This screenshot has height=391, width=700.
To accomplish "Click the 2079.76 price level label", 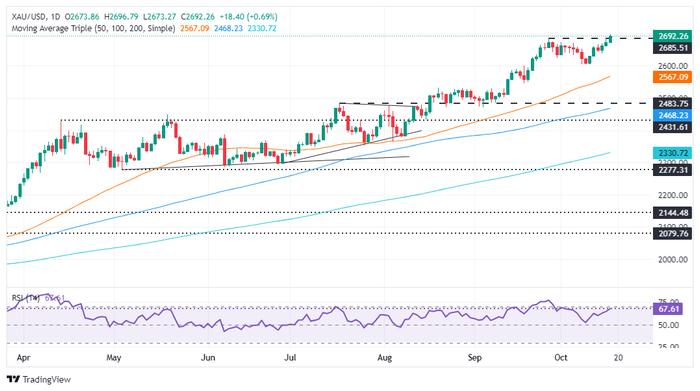I will [673, 234].
